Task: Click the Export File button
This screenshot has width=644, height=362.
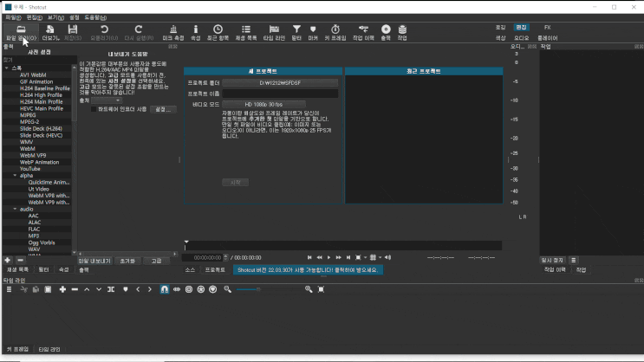Action: click(x=94, y=261)
